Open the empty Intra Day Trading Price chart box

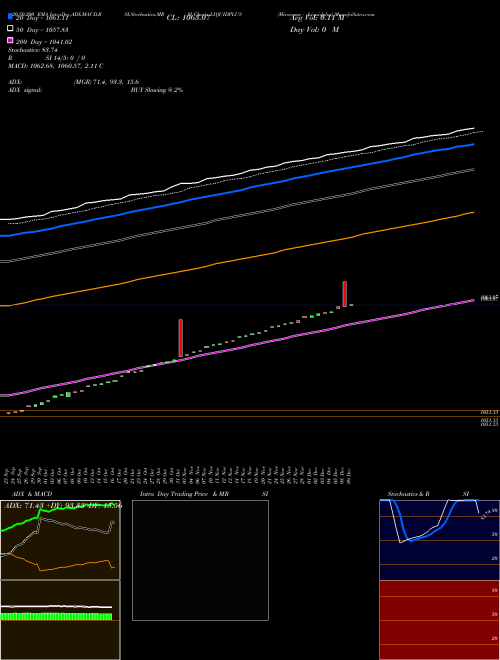[x=200, y=560]
